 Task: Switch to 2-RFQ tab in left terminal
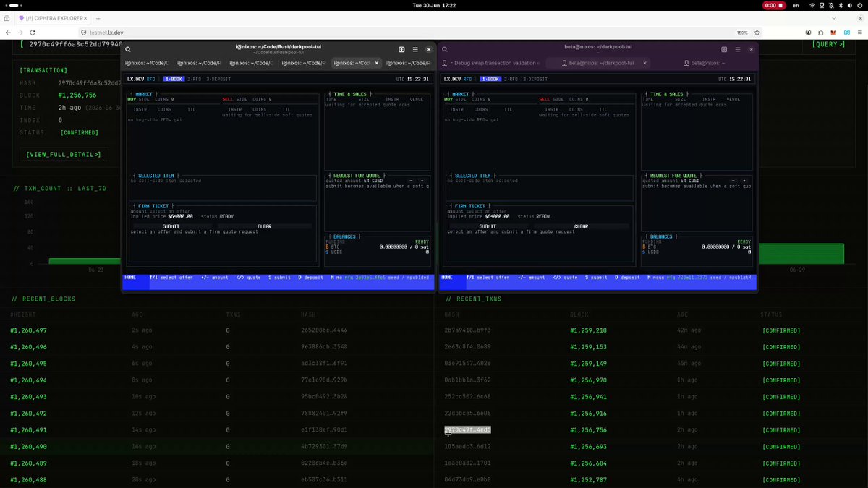(193, 79)
